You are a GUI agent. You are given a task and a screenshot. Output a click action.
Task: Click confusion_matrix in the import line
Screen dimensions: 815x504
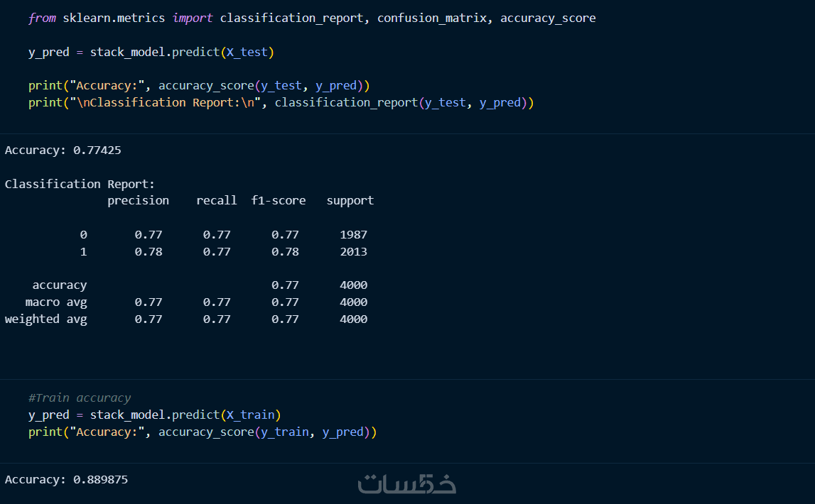point(432,18)
